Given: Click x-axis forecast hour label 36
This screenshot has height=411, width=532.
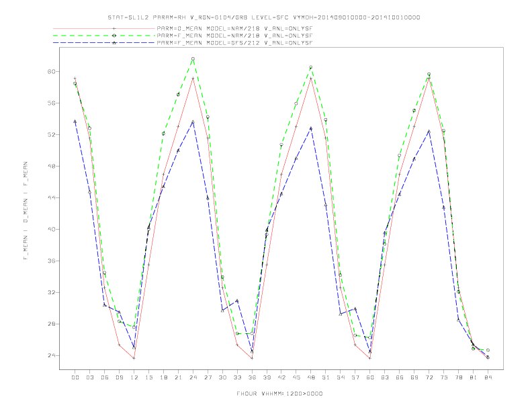Looking at the screenshot, I should point(252,377).
